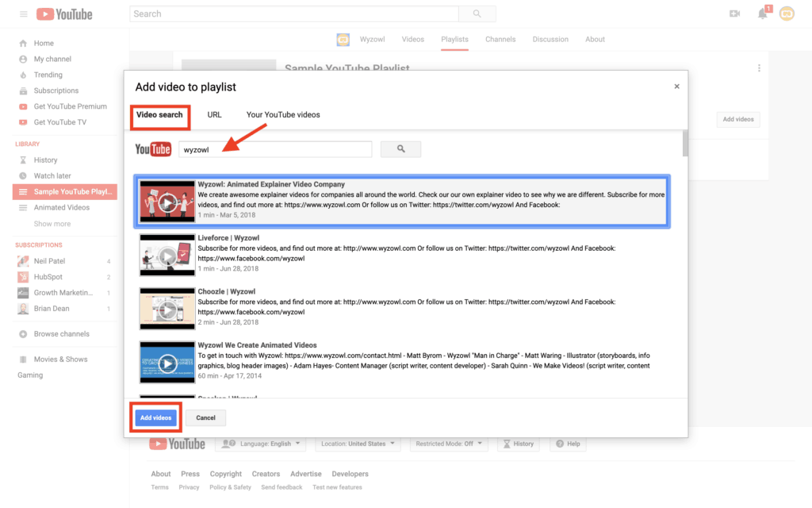Open Subscriptions in sidebar
The width and height of the screenshot is (812, 508).
click(56, 90)
